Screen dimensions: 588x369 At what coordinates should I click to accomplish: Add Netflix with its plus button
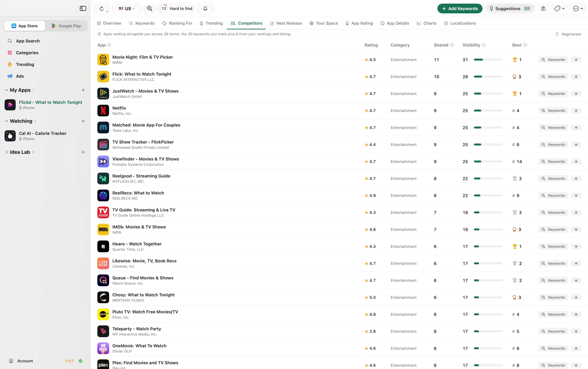pyautogui.click(x=576, y=111)
